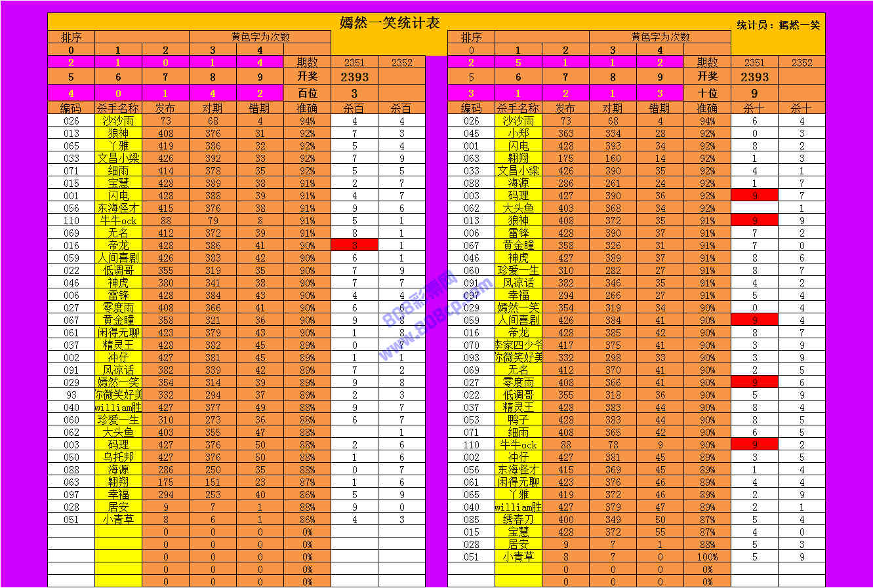The height and width of the screenshot is (588, 873).
Task: Select the 杀十 column header above value 6
Action: (754, 108)
